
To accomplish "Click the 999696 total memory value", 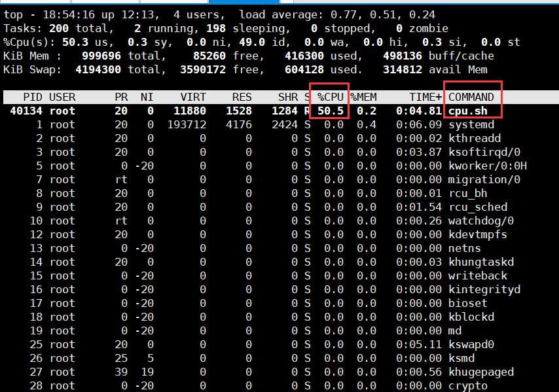I will click(x=101, y=56).
